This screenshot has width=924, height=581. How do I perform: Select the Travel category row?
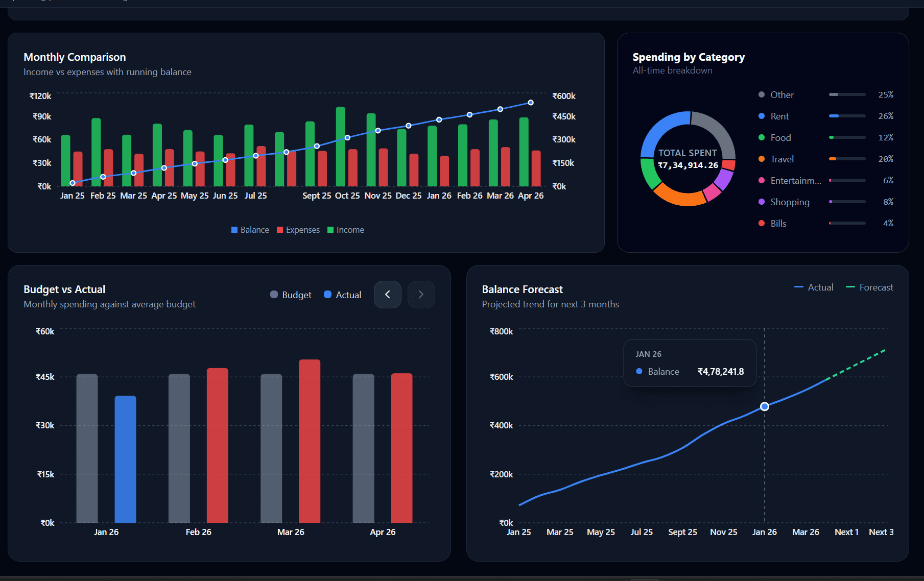click(826, 159)
